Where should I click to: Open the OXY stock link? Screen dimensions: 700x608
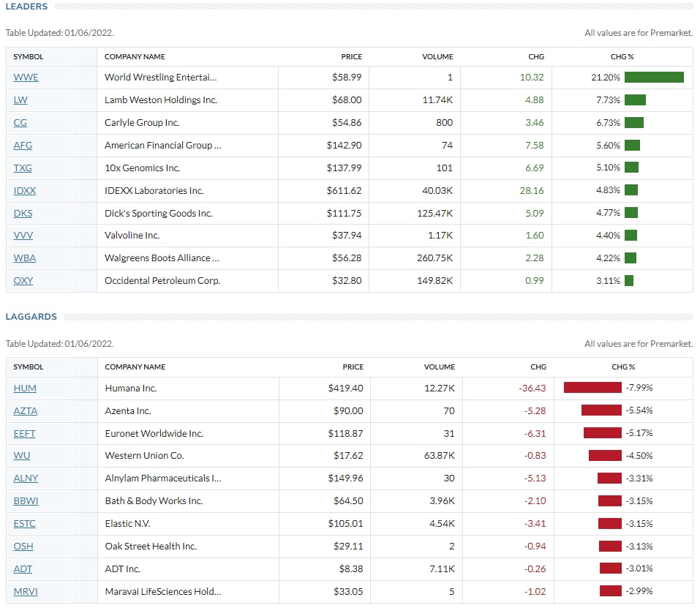(23, 281)
